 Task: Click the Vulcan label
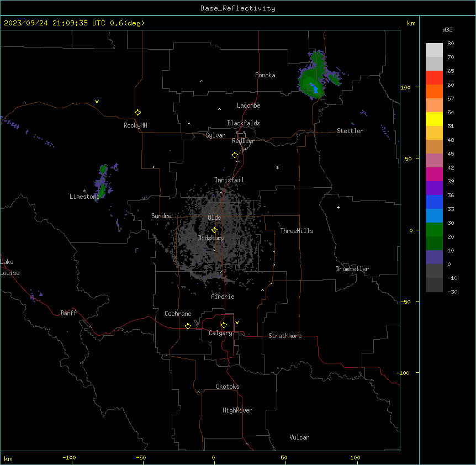point(300,437)
